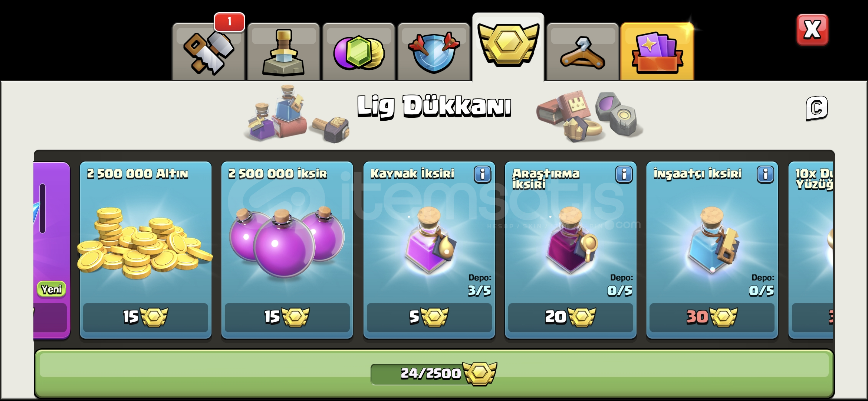Open the purple cards special offers tab
This screenshot has height=401, width=868.
[x=657, y=51]
